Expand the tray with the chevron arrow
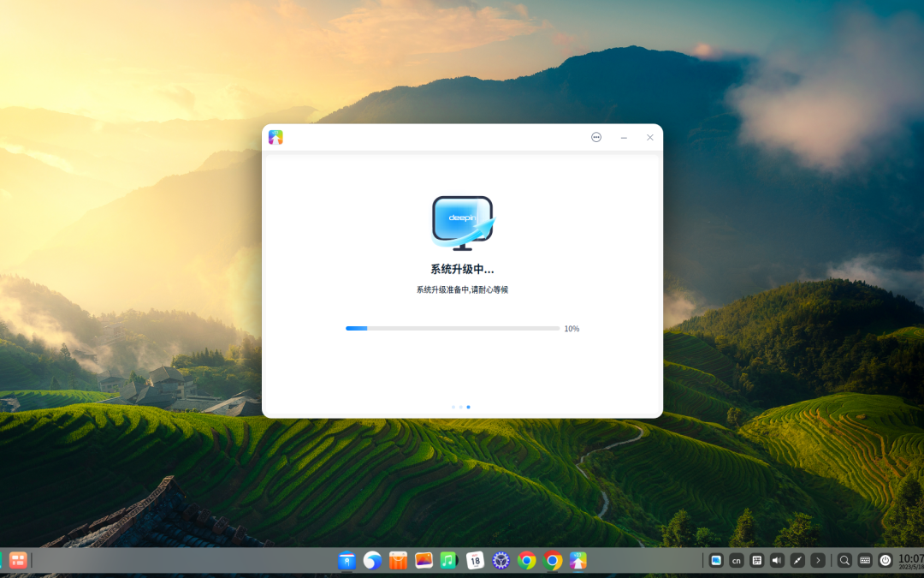Screen dimensions: 924x578 tap(818, 560)
